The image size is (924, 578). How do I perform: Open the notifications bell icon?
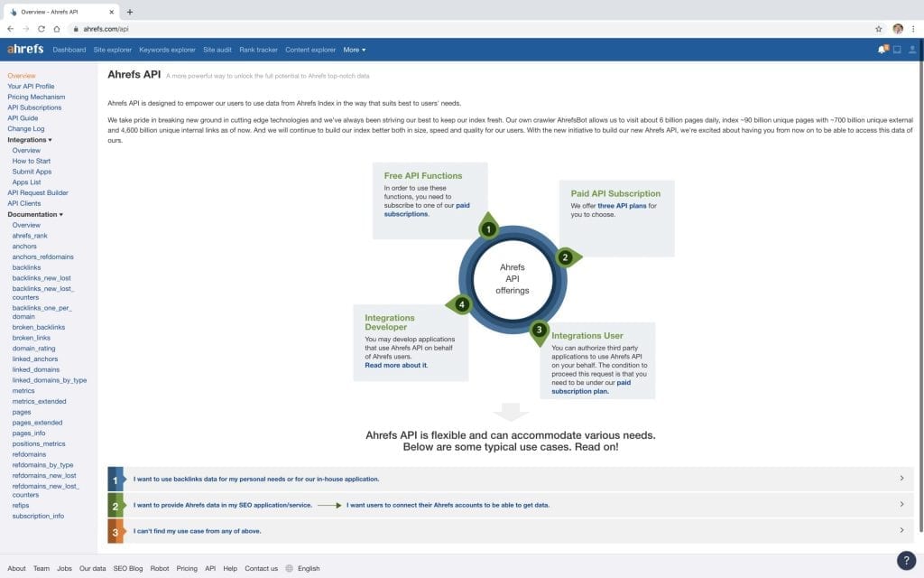882,50
